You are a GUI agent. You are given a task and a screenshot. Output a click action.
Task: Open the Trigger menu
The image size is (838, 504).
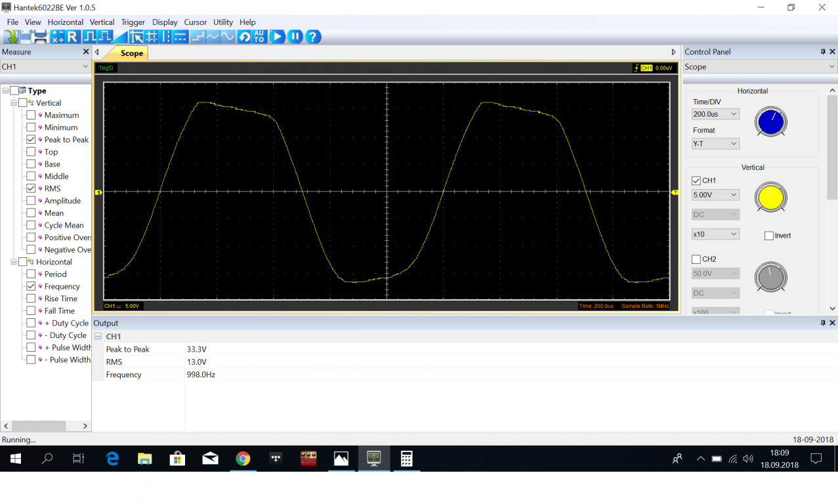(133, 22)
